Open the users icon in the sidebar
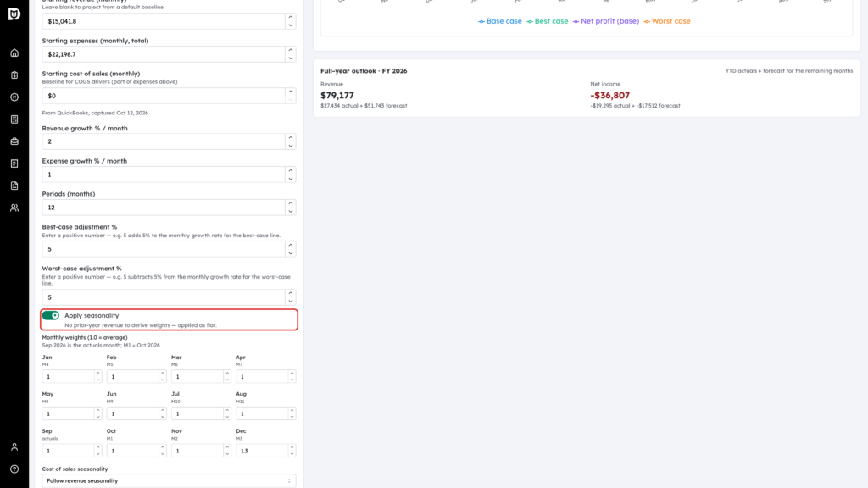The height and width of the screenshot is (488, 868). click(14, 208)
